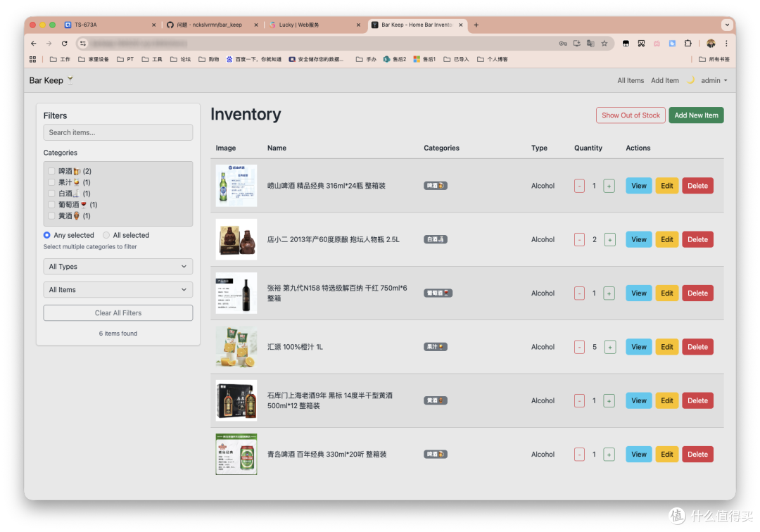Select the All selected radio option

point(106,235)
